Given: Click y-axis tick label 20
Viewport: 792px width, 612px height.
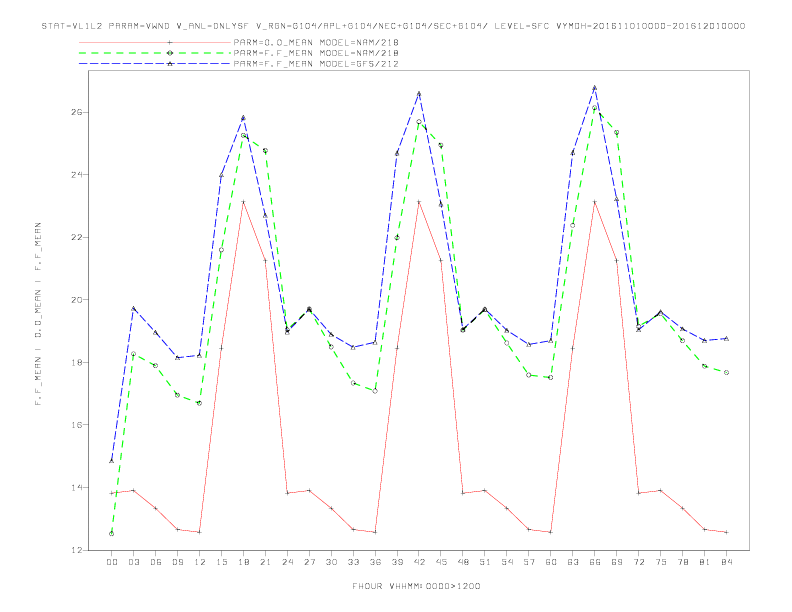Looking at the screenshot, I should [76, 300].
